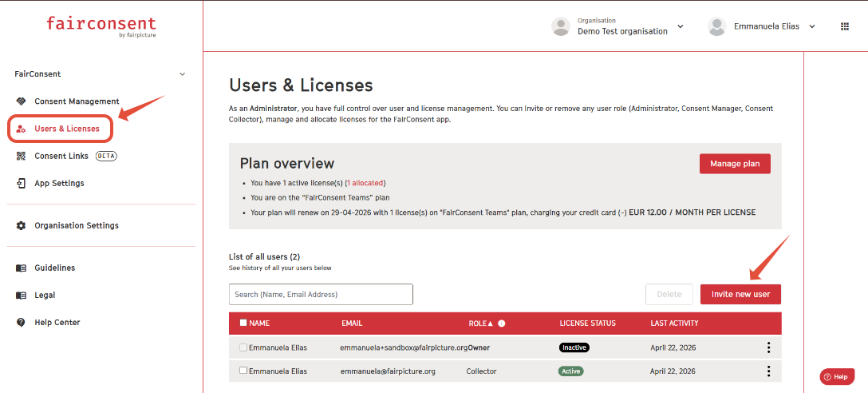Click the Consent Links QR code icon

click(x=21, y=157)
